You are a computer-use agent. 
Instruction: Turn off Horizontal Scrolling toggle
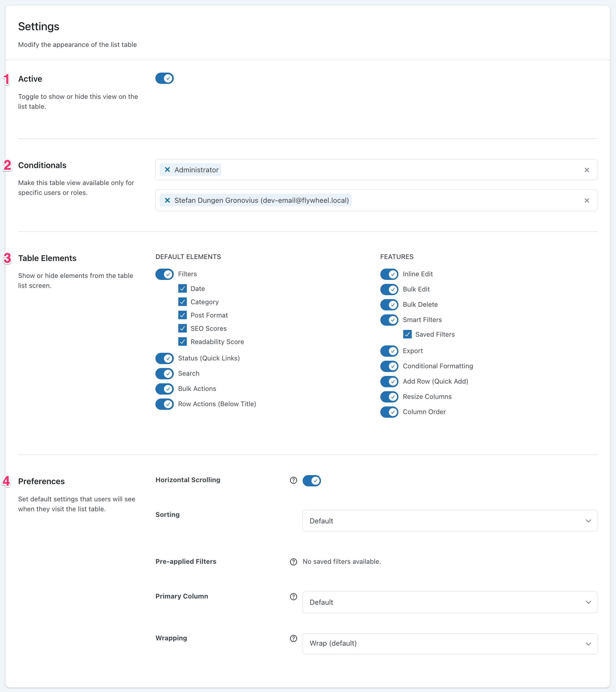pos(312,480)
